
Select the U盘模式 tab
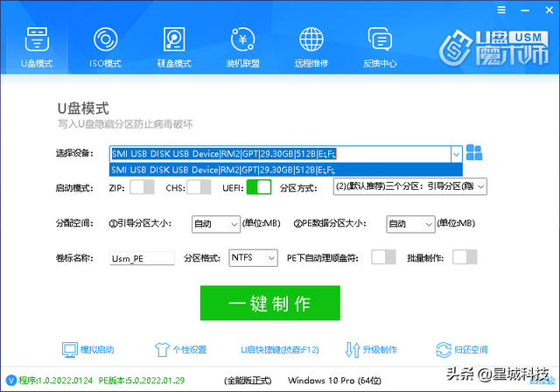[x=37, y=46]
